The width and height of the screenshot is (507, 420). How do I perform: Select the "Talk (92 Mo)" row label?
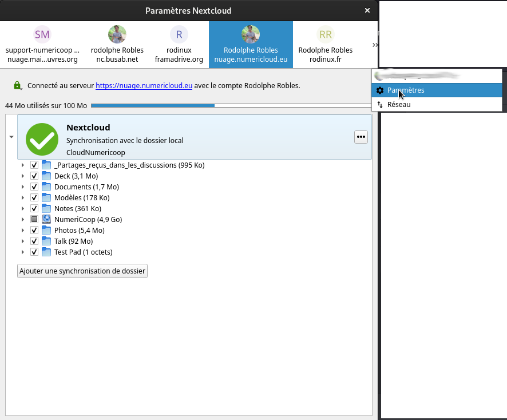(x=74, y=241)
